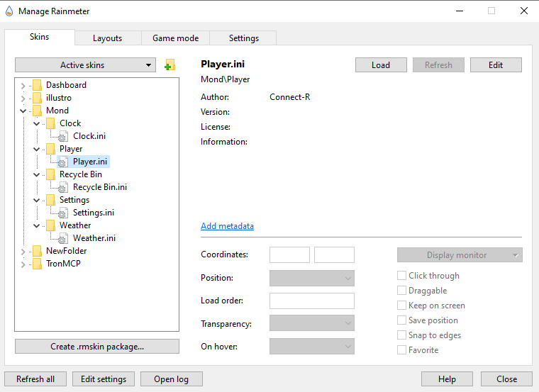Viewport: 539px width, 392px height.
Task: Open the Transparency combo box
Action: [312, 323]
